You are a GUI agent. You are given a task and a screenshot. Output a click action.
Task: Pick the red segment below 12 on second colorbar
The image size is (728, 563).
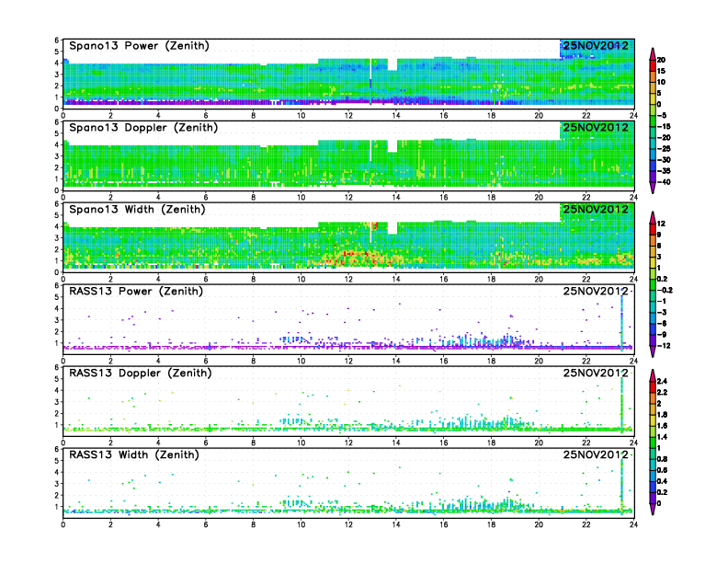(653, 229)
